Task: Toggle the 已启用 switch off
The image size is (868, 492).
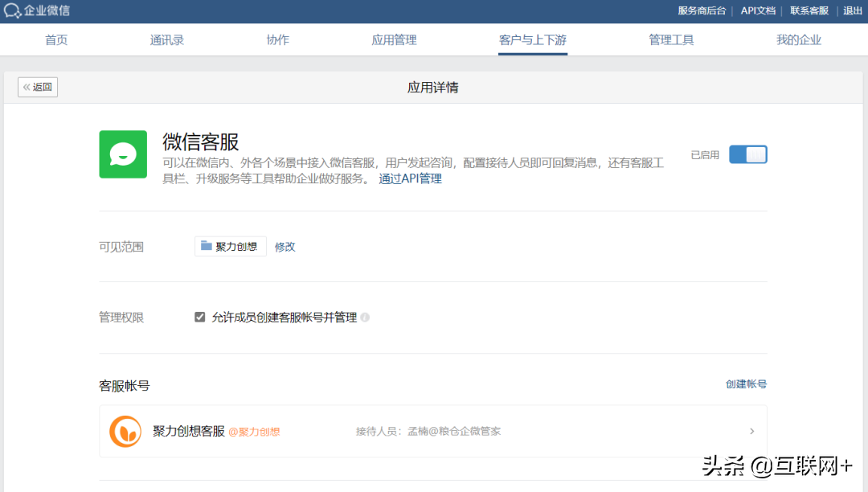Action: [x=748, y=154]
